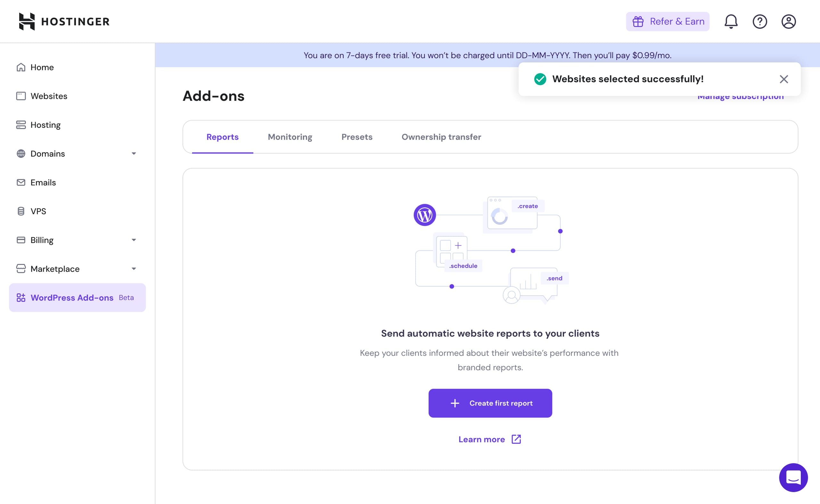The width and height of the screenshot is (820, 504).
Task: Click the external link icon beside Learn more
Action: click(x=516, y=439)
